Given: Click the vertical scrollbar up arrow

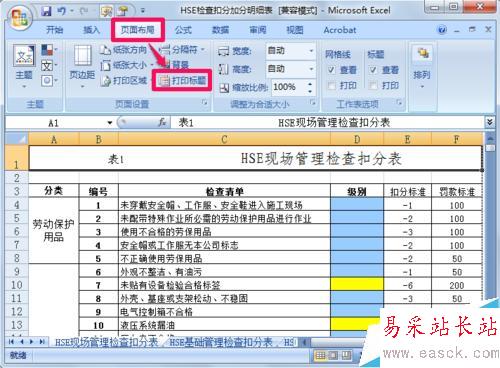Looking at the screenshot, I should click(490, 137).
